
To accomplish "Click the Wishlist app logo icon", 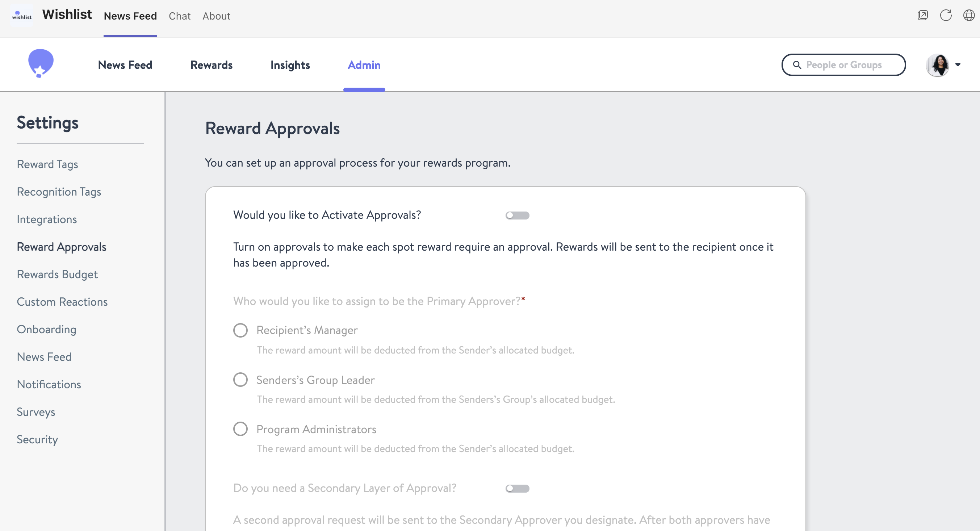I will (x=22, y=16).
